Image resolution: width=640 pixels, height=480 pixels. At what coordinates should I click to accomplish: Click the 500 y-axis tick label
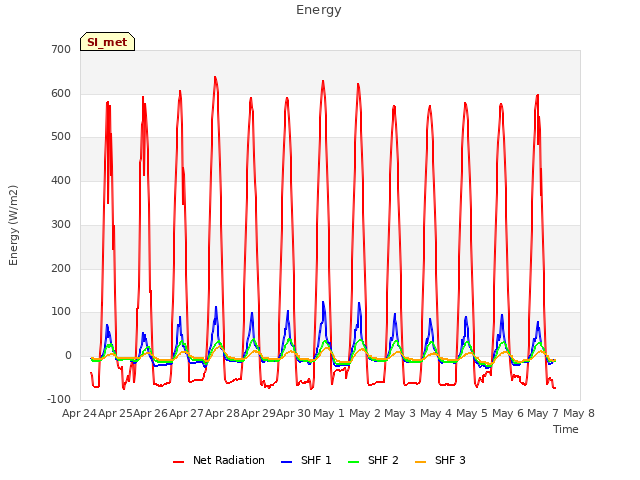61,137
